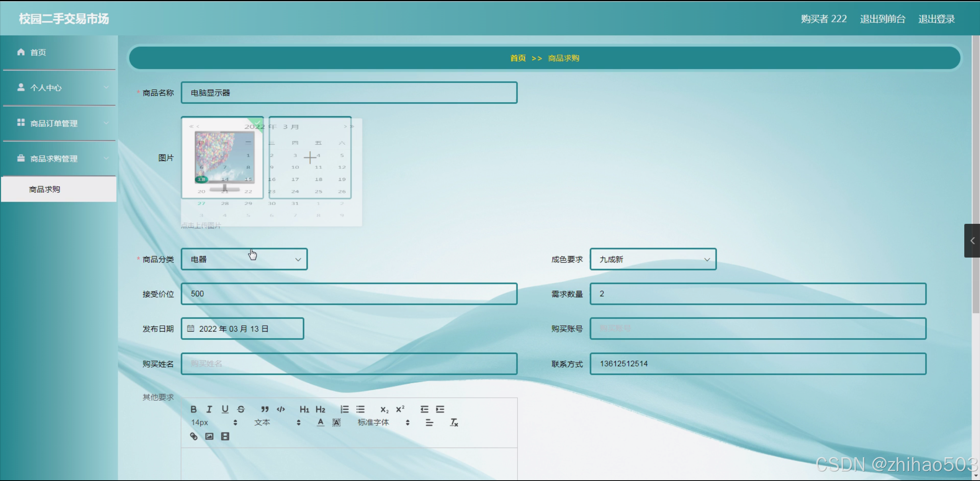
Task: Click the 购买姓名 input field
Action: [x=349, y=363]
